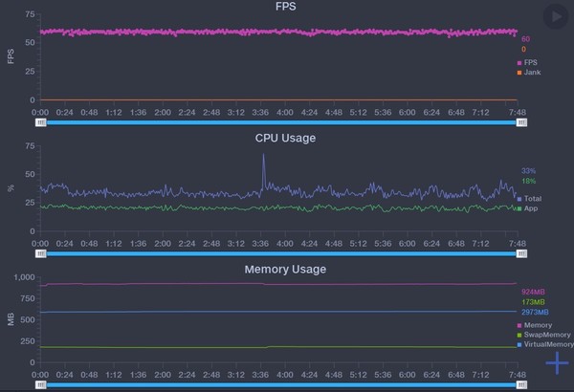Screen dimensions: 574x392
Task: Toggle the FPS series legend entry
Action: point(527,62)
